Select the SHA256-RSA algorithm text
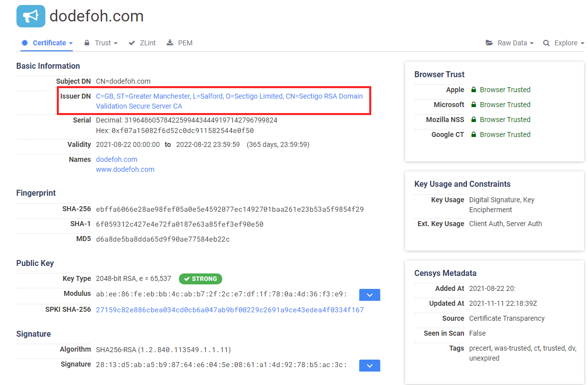 163,350
